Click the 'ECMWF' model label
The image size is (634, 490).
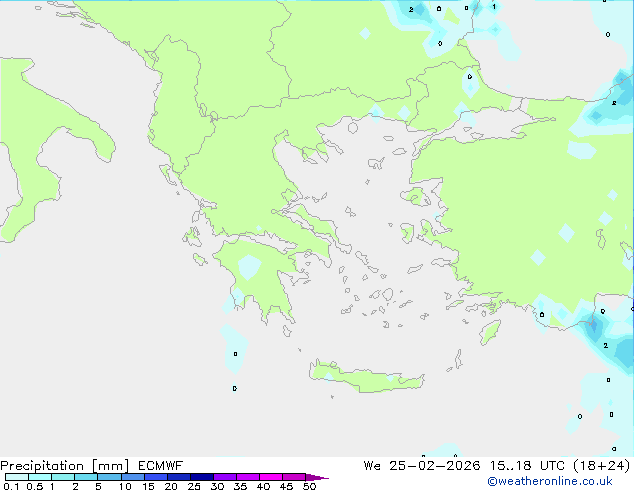point(160,466)
